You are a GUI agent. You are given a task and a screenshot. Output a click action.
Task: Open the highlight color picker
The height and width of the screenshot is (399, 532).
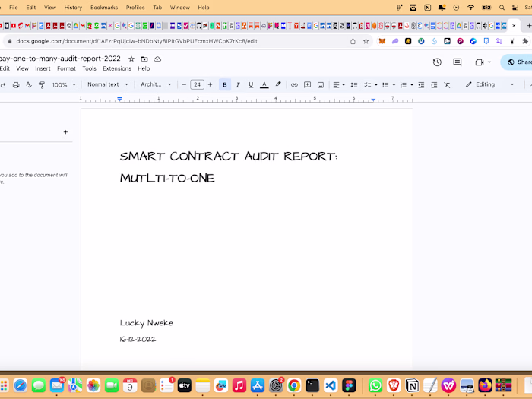point(278,84)
